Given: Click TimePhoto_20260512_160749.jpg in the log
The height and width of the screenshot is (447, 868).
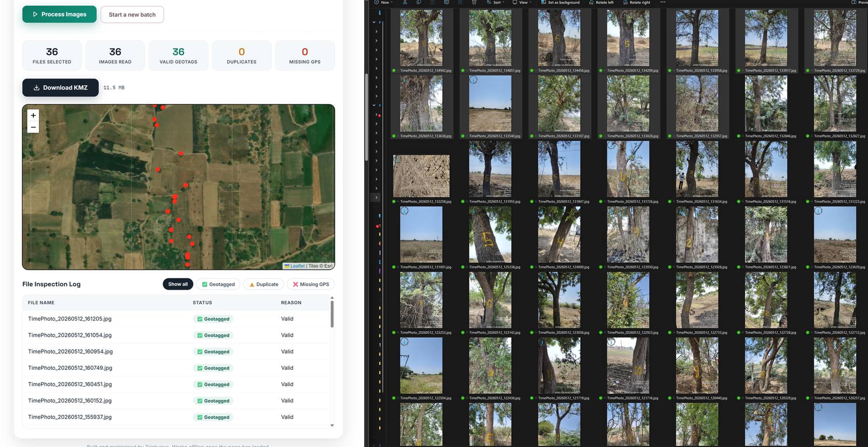Looking at the screenshot, I should tap(70, 368).
